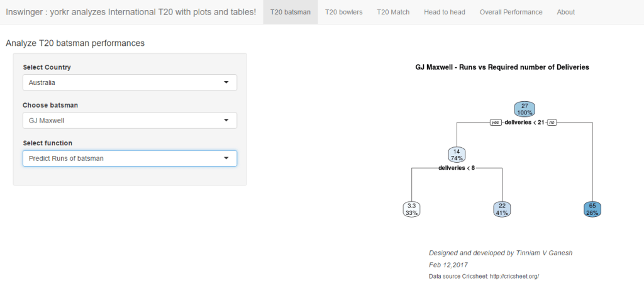Expand the Select function dropdown
Image resolution: width=644 pixels, height=298 pixels.
pyautogui.click(x=129, y=158)
